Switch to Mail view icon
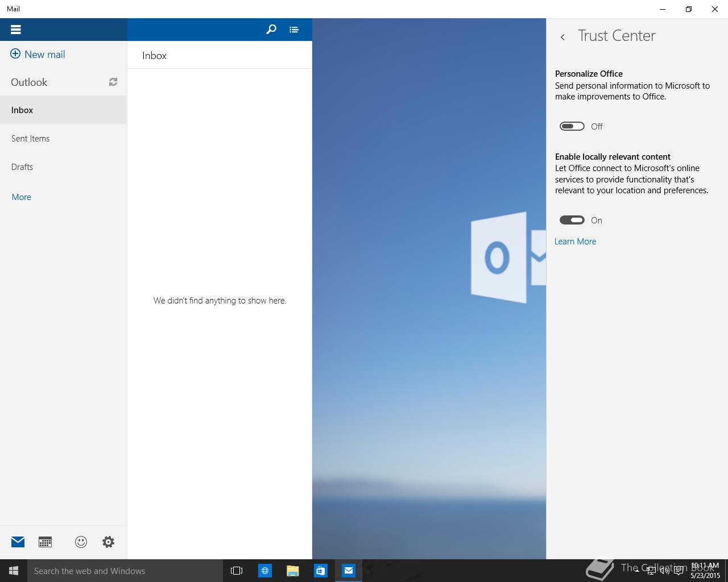The height and width of the screenshot is (582, 728). (18, 542)
